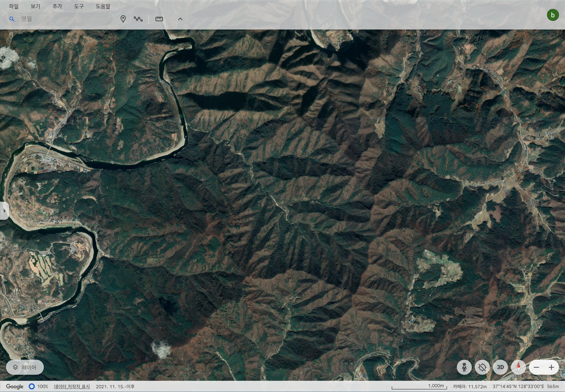Toggle the 3D view button
The height and width of the screenshot is (392, 565).
click(x=500, y=367)
